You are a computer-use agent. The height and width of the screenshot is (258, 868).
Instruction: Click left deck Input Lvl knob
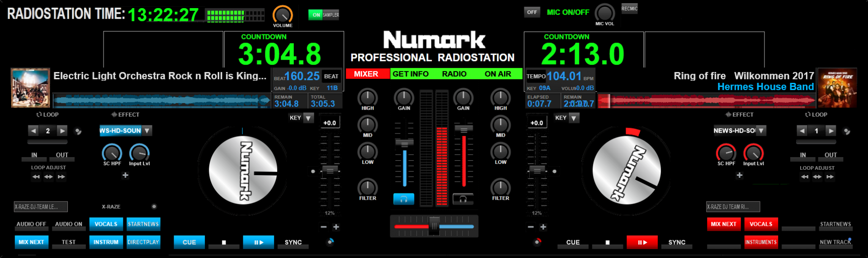coord(139,153)
